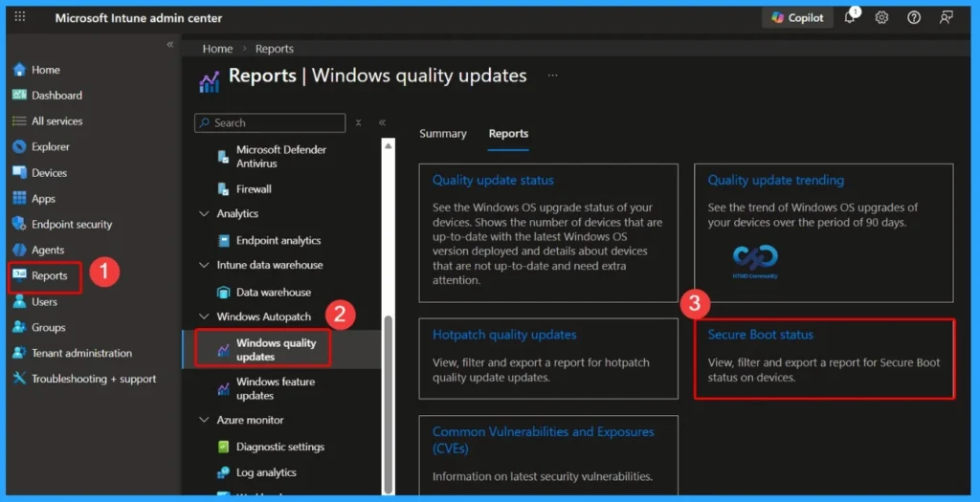Viewport: 980px width, 502px height.
Task: Click the Devices icon in navigation
Action: point(19,172)
